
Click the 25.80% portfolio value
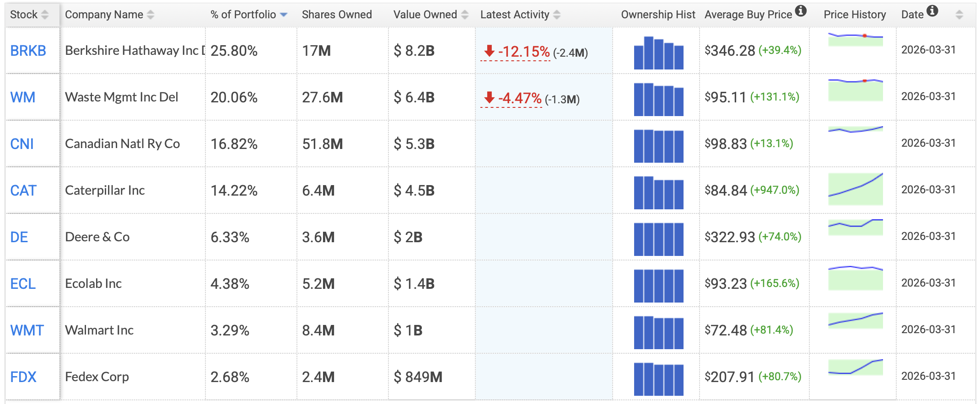[x=234, y=51]
